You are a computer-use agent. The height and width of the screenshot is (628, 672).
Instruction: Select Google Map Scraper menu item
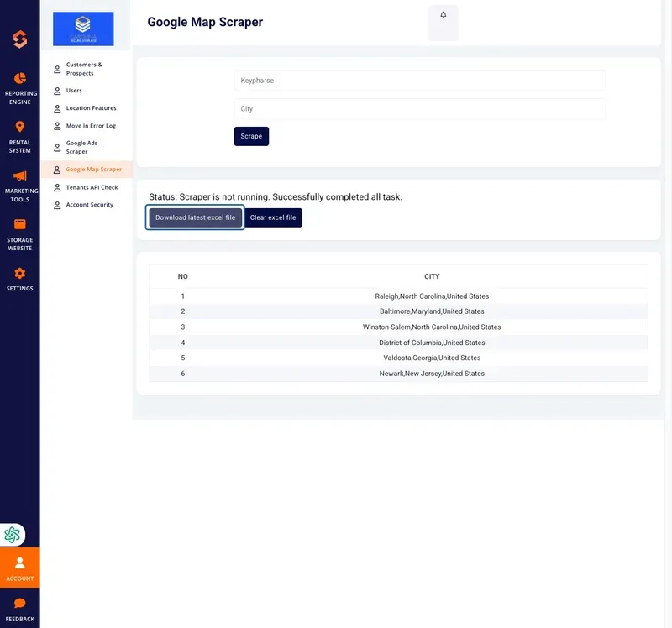87,170
